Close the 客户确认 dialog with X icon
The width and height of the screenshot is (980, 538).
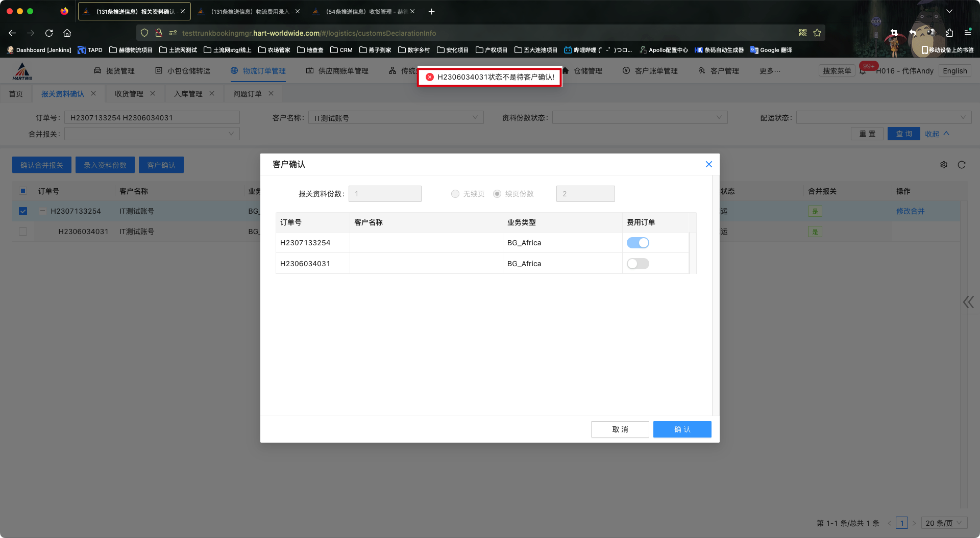point(708,164)
